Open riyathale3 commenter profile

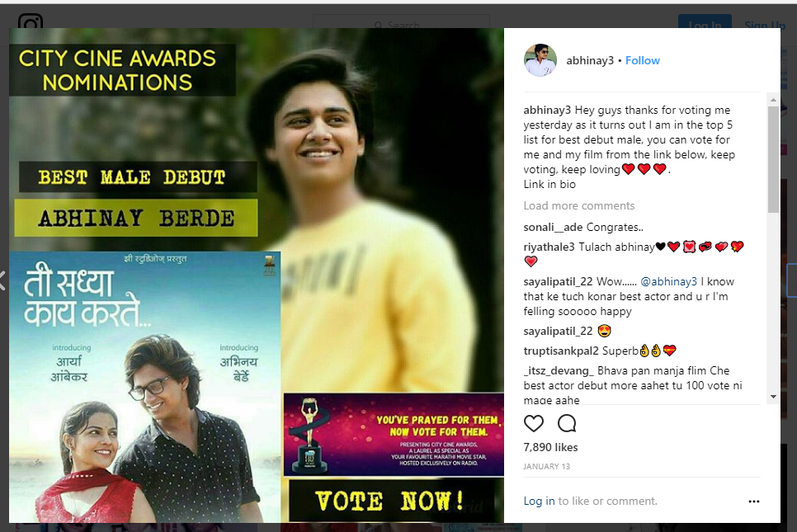(549, 247)
